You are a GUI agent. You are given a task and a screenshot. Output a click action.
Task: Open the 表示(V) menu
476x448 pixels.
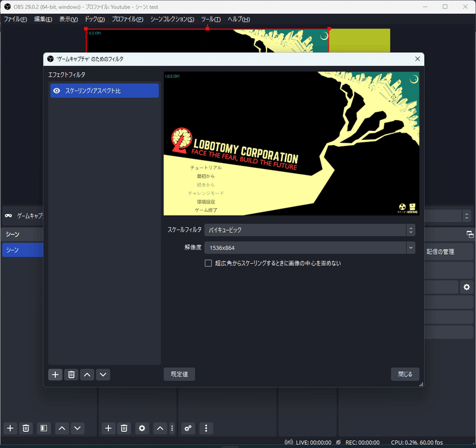[68, 19]
